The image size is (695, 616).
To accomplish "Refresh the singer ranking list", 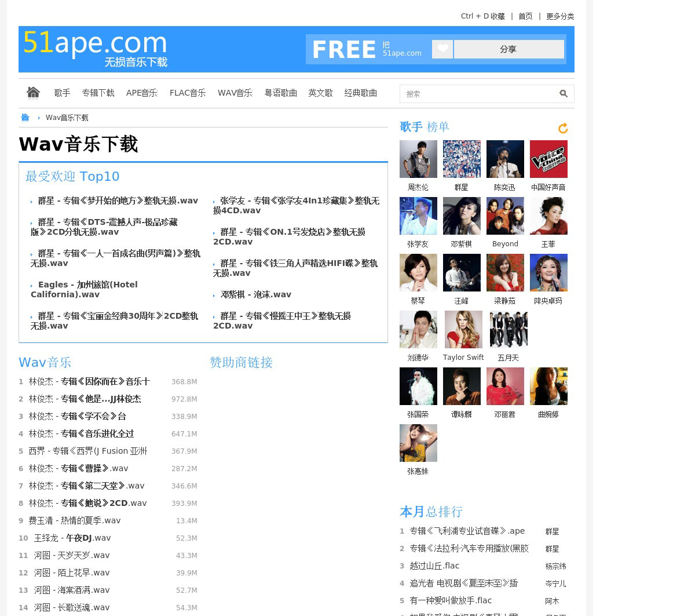I will point(562,128).
